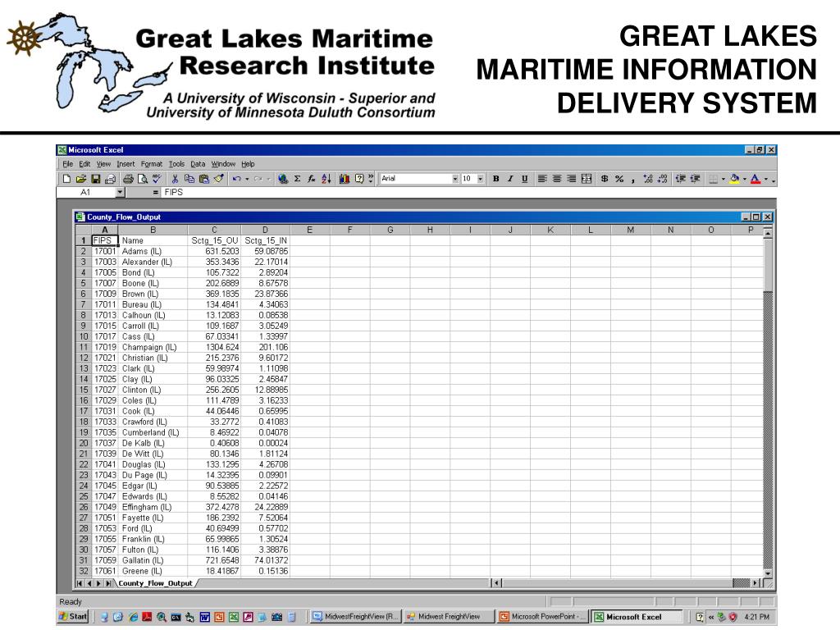Open the Borders dropdown arrow
Viewport: 840px width, 630px height.
click(724, 179)
